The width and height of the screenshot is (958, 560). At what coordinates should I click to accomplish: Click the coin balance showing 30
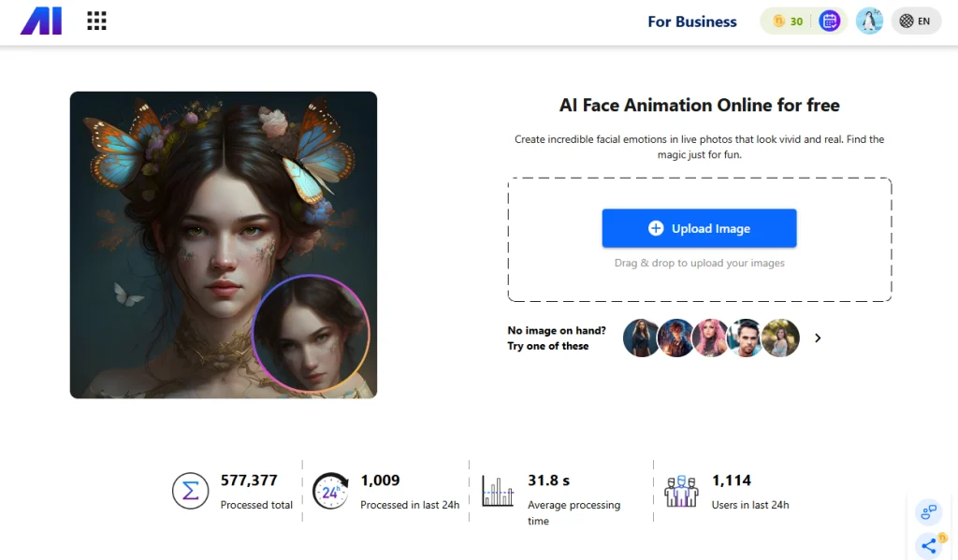point(787,21)
